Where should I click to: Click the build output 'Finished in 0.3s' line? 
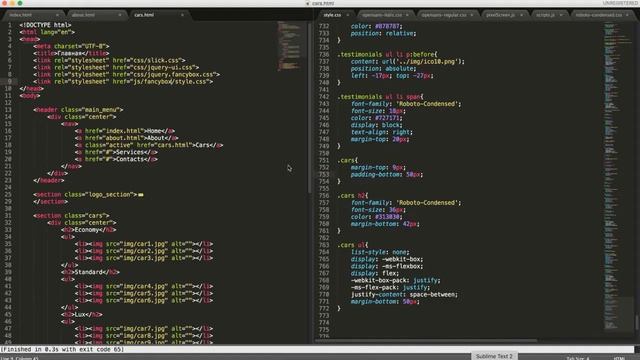pos(62,349)
